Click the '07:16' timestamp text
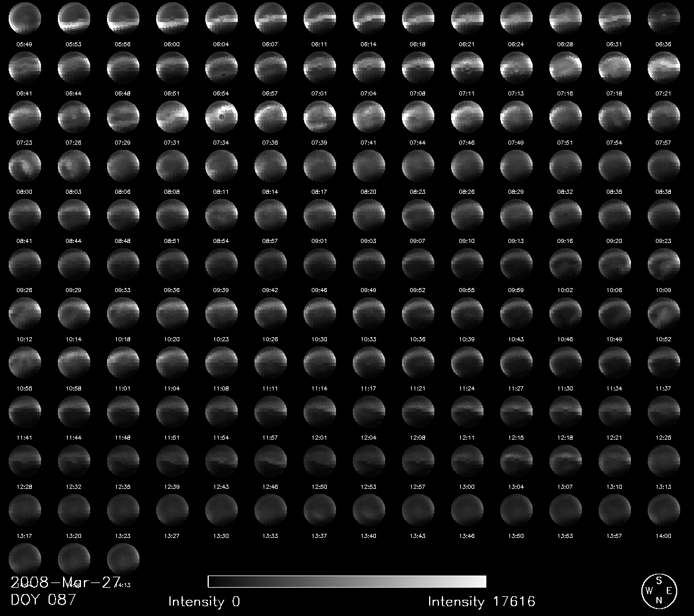 tap(565, 93)
